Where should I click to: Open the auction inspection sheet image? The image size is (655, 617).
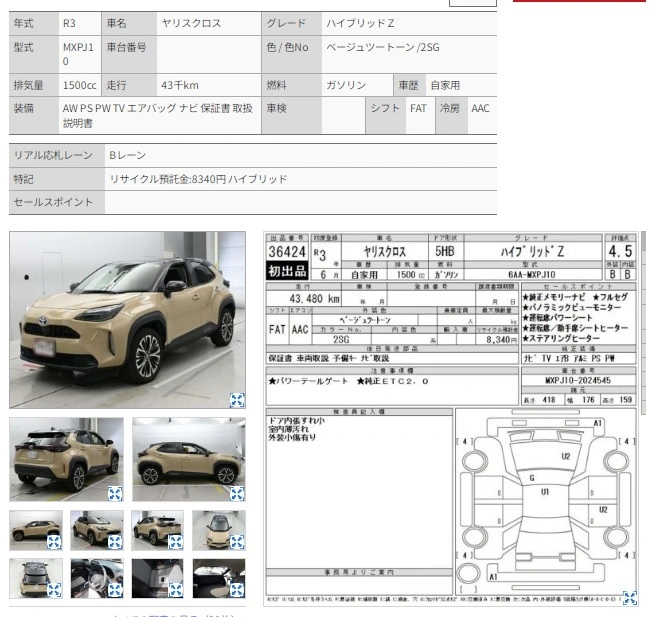(451, 419)
